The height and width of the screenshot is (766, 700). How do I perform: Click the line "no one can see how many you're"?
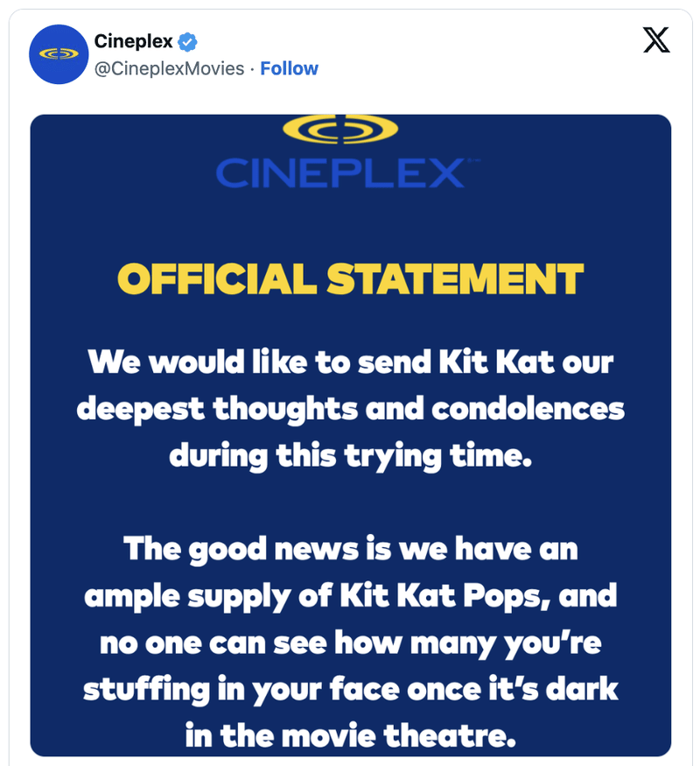tap(350, 643)
